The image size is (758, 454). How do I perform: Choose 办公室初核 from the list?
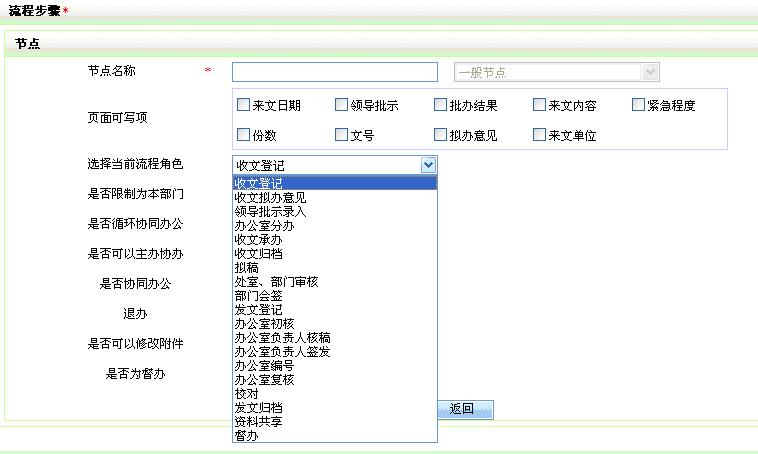pyautogui.click(x=335, y=323)
